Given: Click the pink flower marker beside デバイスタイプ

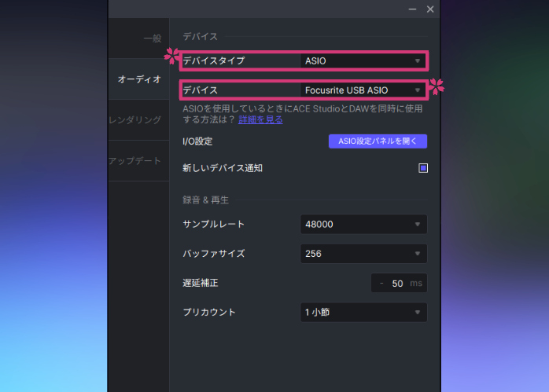Looking at the screenshot, I should click(171, 56).
